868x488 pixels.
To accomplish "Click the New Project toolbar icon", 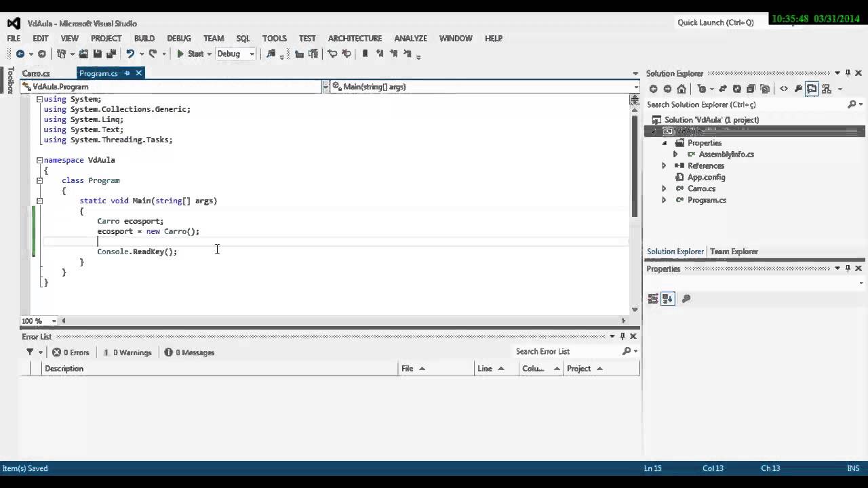I will pyautogui.click(x=61, y=54).
